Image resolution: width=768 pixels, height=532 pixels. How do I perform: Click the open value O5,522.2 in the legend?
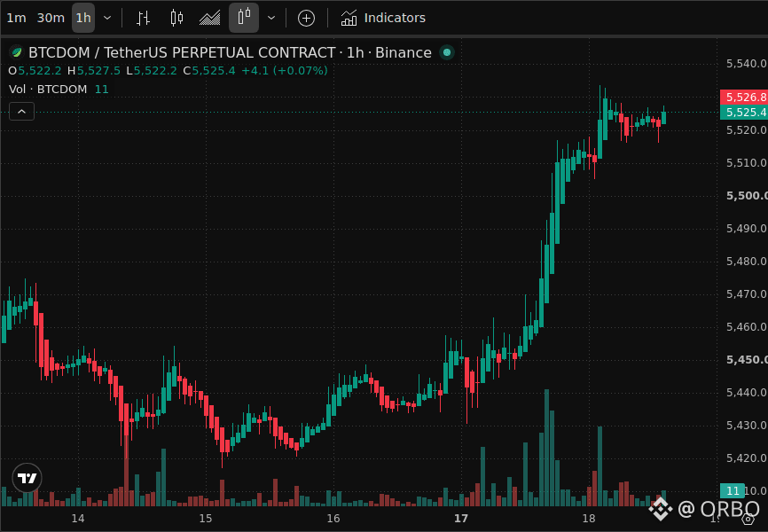point(35,71)
